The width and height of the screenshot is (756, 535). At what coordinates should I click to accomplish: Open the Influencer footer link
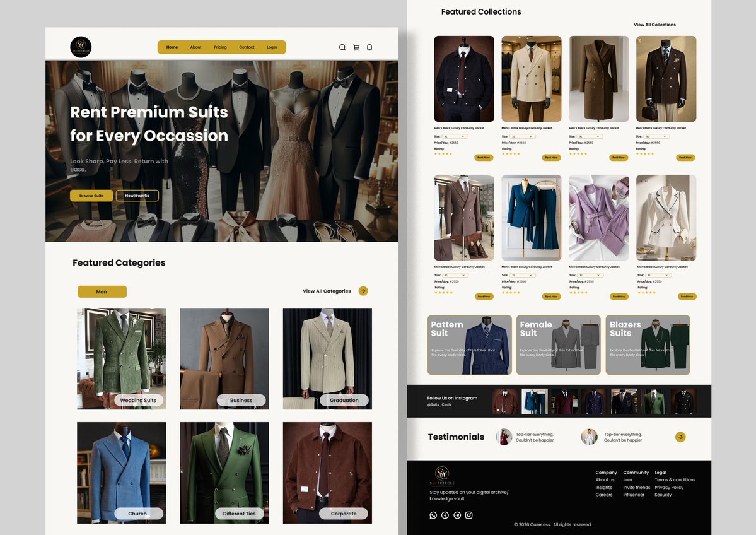click(x=634, y=495)
